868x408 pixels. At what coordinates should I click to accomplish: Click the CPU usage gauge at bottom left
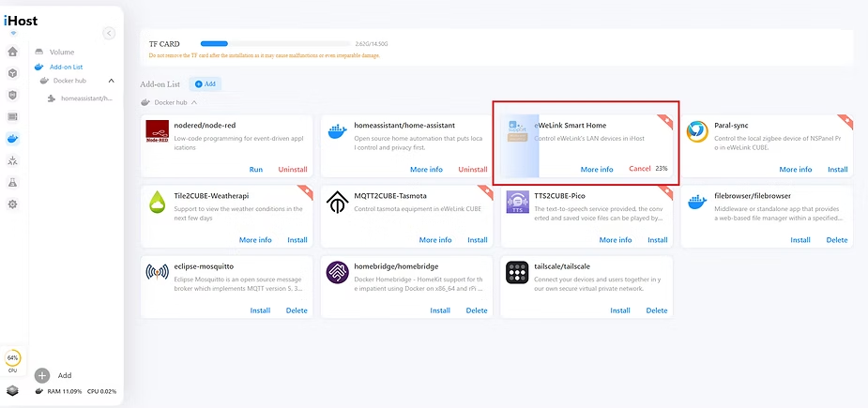click(12, 358)
